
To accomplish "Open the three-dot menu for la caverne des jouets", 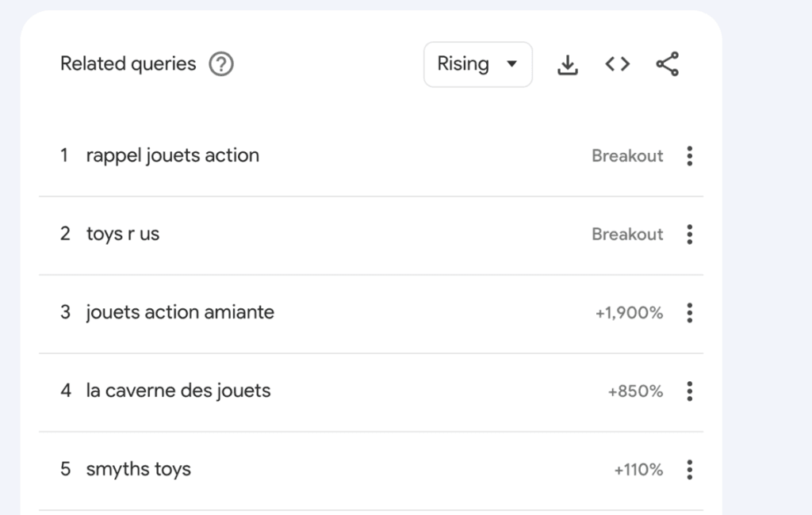I will pyautogui.click(x=690, y=391).
